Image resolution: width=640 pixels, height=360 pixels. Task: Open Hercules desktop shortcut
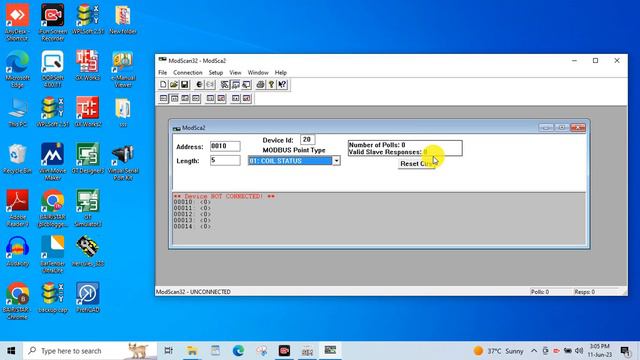(x=88, y=251)
